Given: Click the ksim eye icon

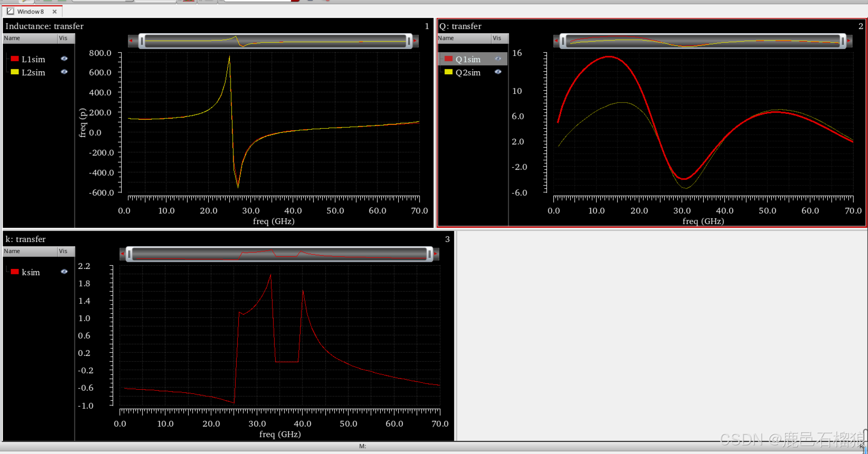Looking at the screenshot, I should pyautogui.click(x=64, y=272).
